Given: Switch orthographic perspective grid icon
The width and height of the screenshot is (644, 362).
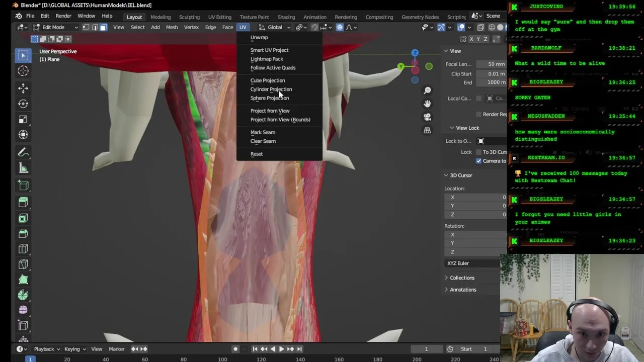Looking at the screenshot, I should (427, 130).
